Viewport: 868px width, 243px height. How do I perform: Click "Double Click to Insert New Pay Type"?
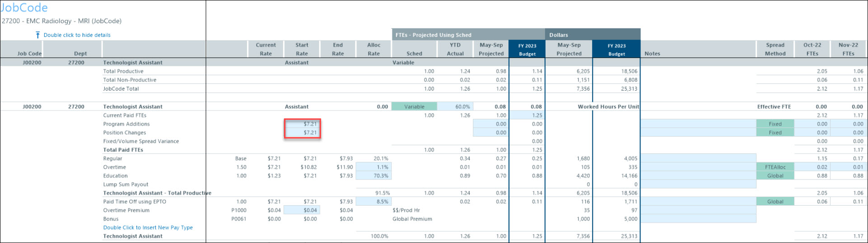click(148, 228)
